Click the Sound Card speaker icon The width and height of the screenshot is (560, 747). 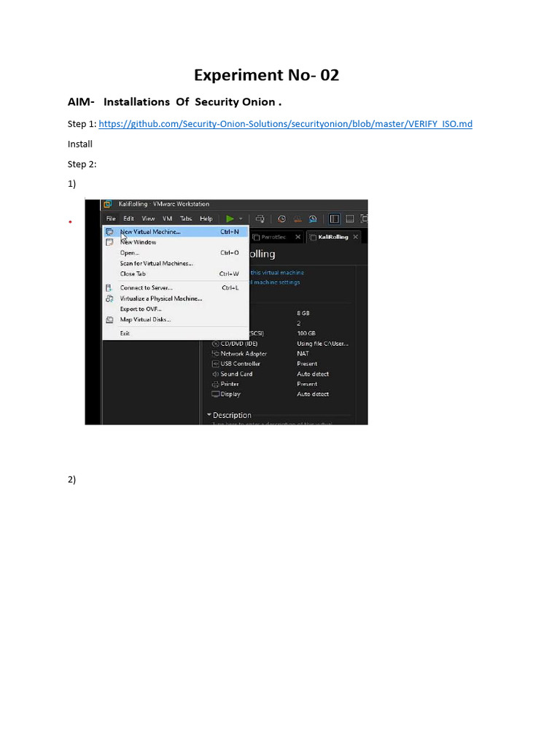215,374
